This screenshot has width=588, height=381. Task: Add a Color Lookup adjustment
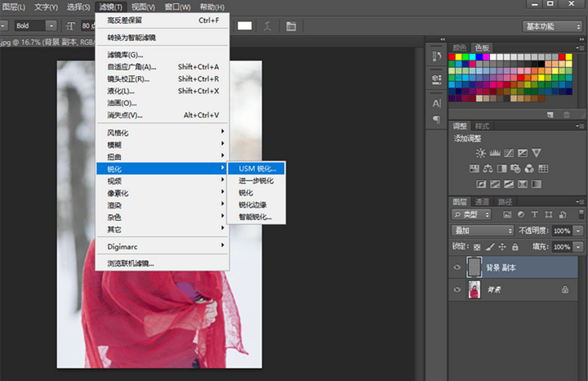click(x=543, y=168)
